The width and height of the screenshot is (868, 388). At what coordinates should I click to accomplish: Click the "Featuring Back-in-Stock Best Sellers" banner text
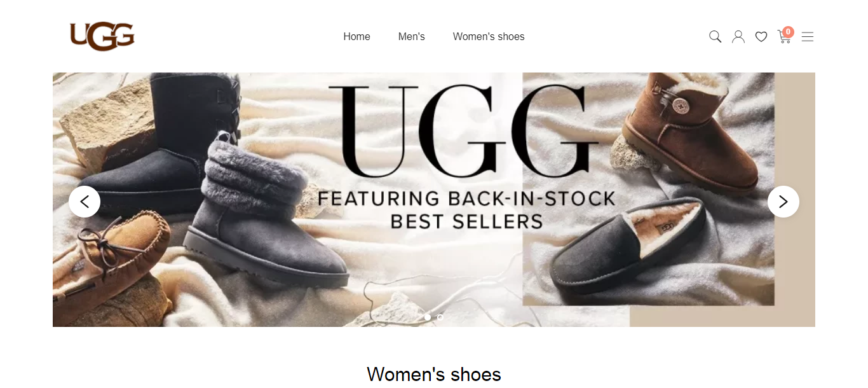tap(466, 210)
